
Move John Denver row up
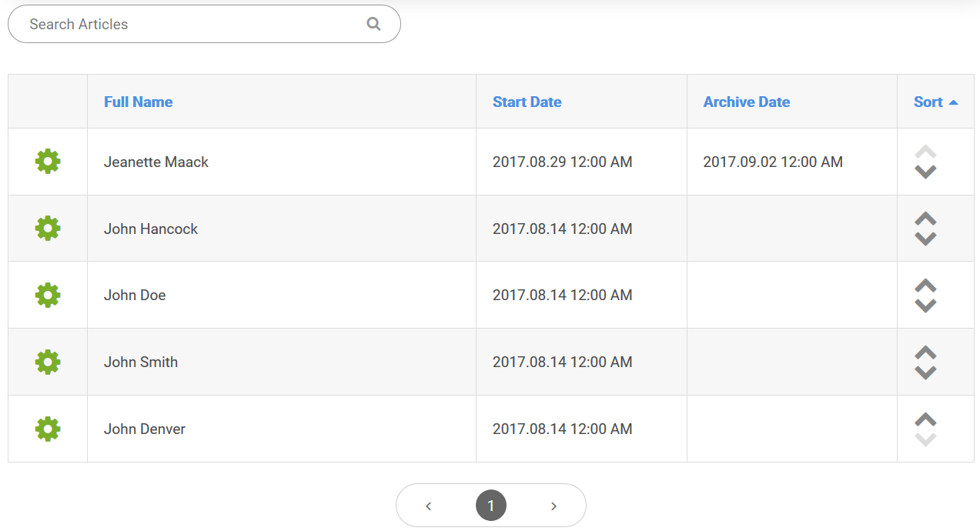[x=925, y=419]
